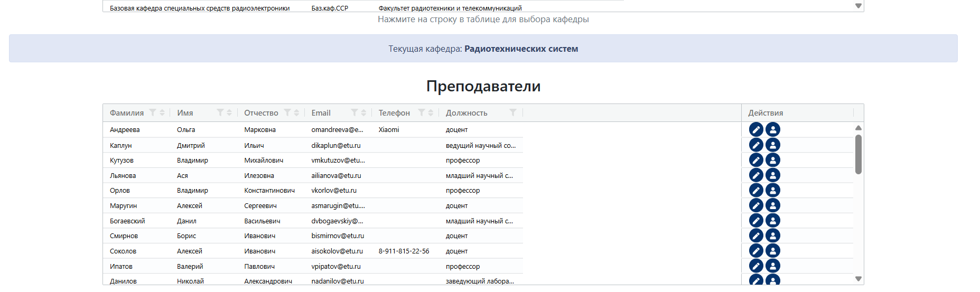
Task: Open the filter dropdown for the Имя column
Action: [220, 112]
